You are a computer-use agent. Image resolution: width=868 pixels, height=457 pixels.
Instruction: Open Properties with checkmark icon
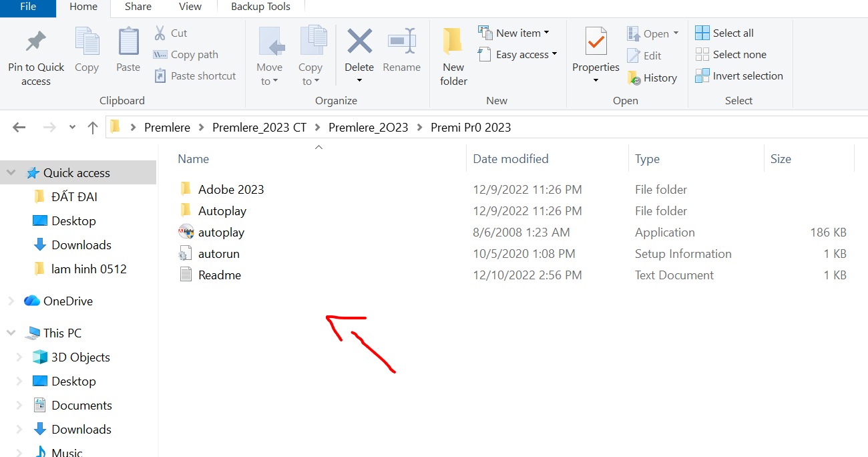pyautogui.click(x=596, y=41)
